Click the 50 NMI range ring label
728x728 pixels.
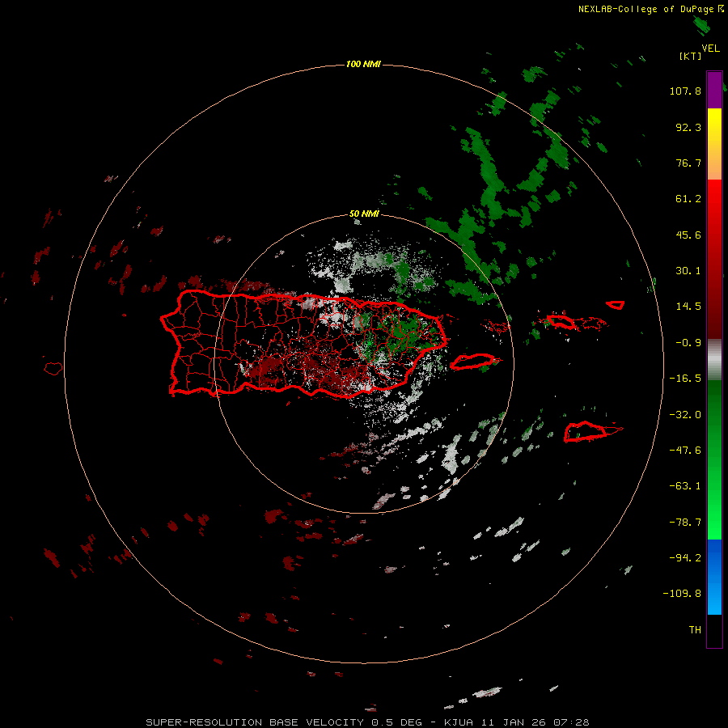[364, 214]
